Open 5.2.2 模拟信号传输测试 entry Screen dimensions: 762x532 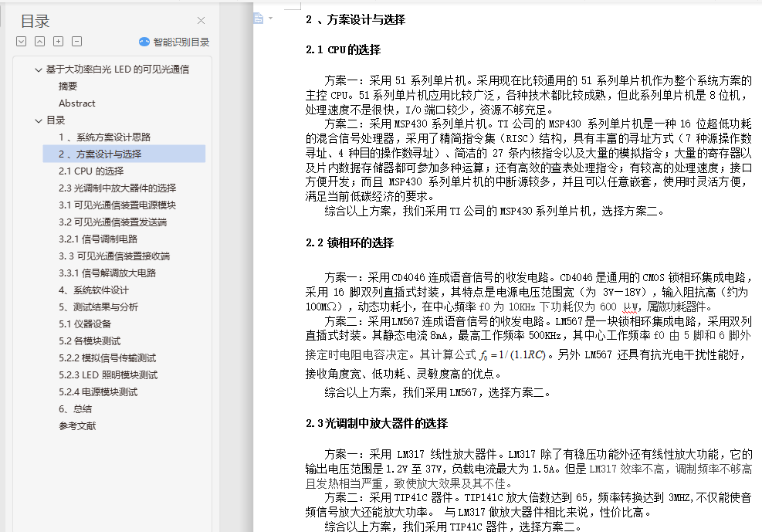(x=107, y=358)
